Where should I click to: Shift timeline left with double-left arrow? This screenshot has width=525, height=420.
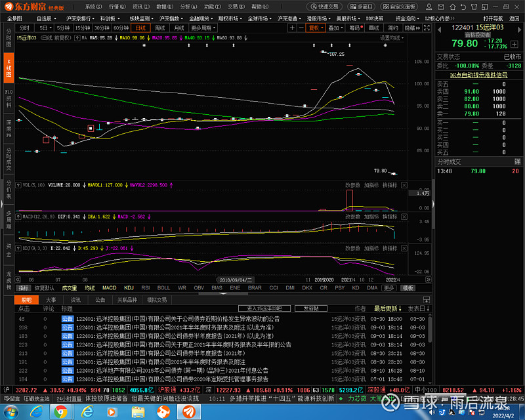click(x=18, y=280)
